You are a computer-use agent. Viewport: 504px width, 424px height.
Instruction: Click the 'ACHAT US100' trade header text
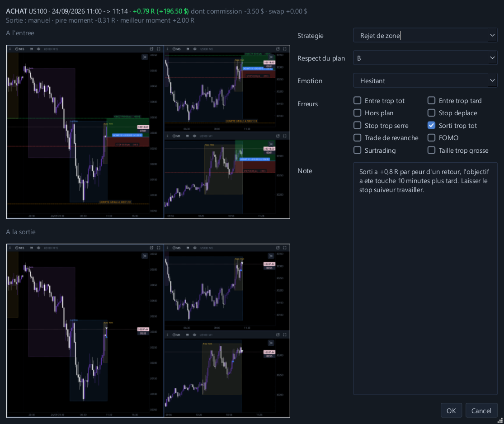(x=26, y=11)
